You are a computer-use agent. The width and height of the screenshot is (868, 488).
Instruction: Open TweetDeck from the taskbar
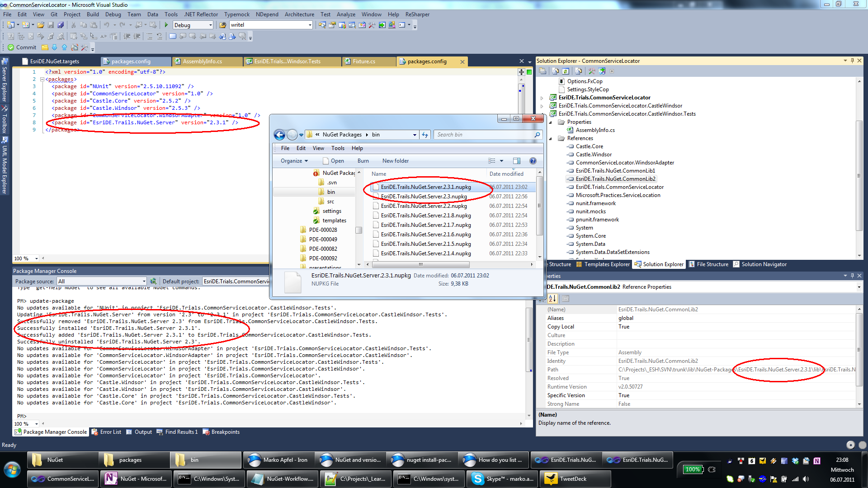pos(573,479)
